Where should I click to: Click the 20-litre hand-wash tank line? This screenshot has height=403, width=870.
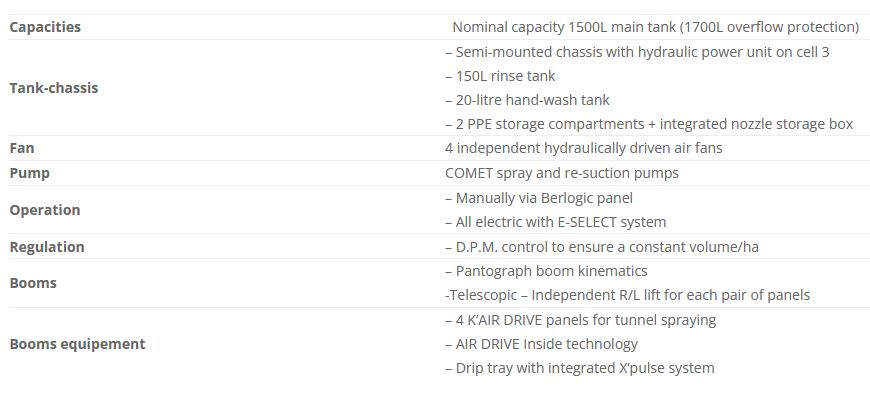coord(527,100)
